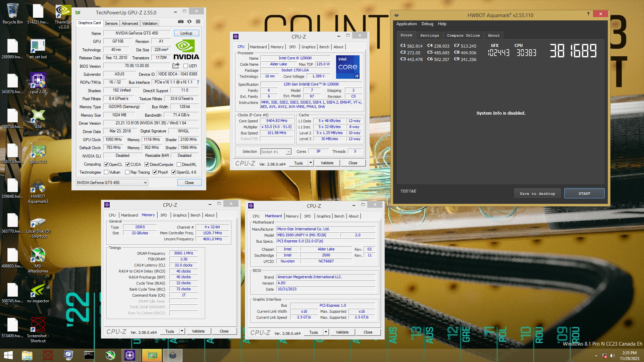The image size is (644, 362).
Task: Click the NVIDIA logo in GPU-Z
Action: click(x=186, y=50)
